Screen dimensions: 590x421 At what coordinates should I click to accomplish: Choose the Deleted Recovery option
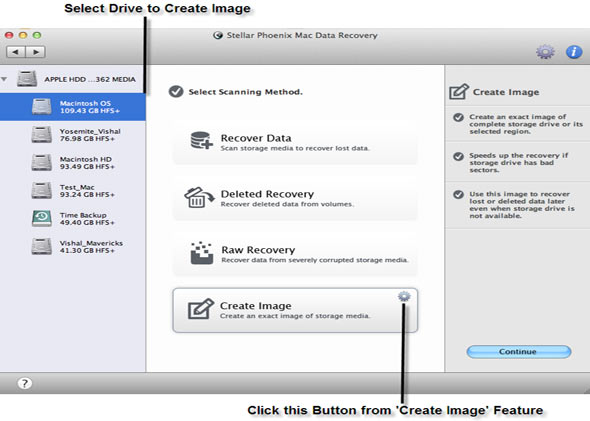pyautogui.click(x=295, y=198)
